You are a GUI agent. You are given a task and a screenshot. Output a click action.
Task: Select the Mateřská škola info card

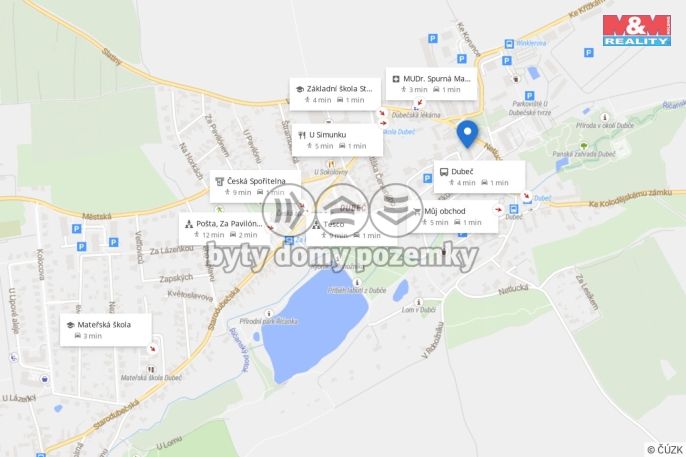105,330
